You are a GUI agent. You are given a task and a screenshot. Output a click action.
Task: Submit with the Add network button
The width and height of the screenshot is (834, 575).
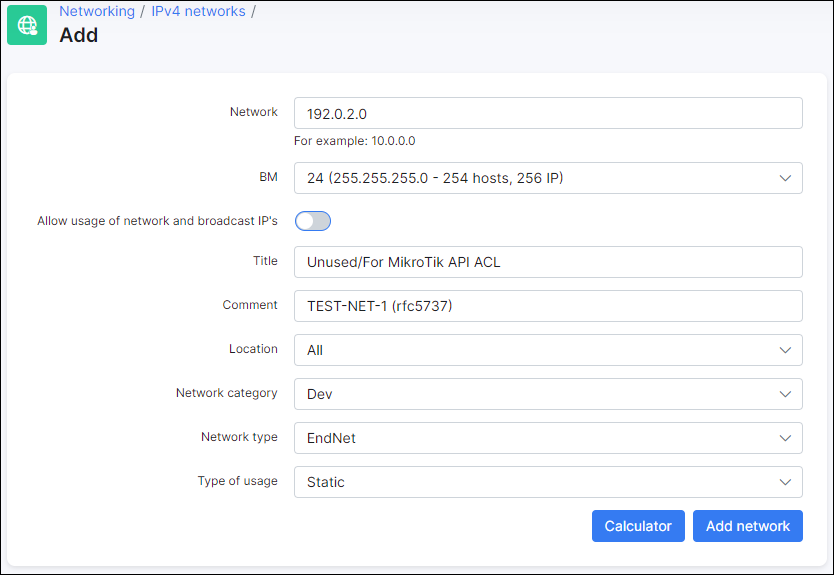coord(747,526)
